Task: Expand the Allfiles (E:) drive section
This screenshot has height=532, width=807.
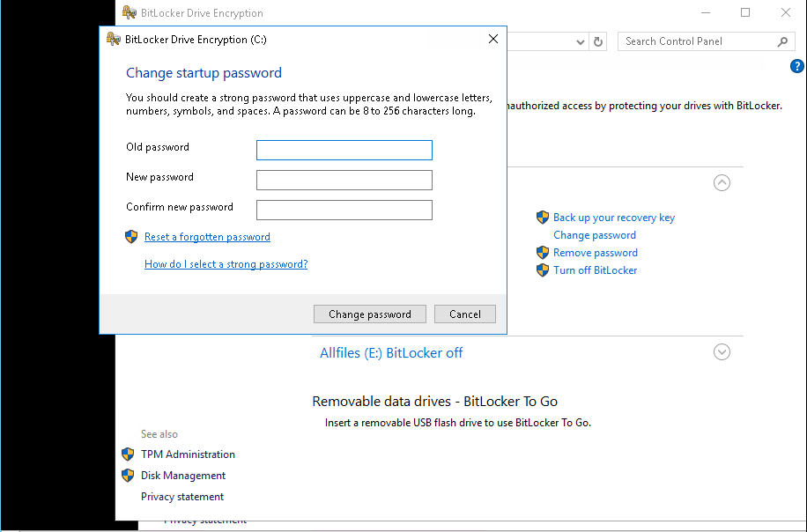Action: point(722,352)
